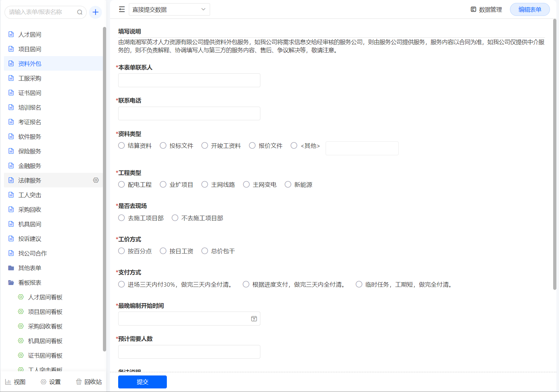Open 视图 chart icon at sidebar bottom

coord(8,382)
